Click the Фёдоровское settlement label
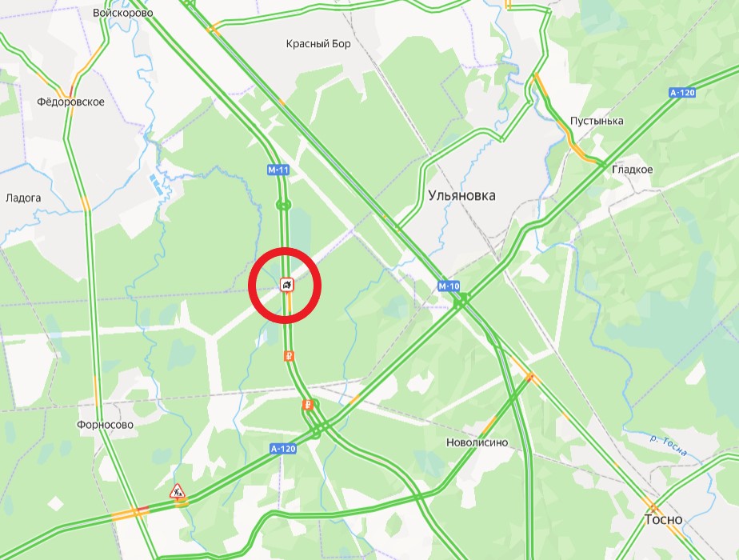Screen dimensions: 739x560 (70, 102)
